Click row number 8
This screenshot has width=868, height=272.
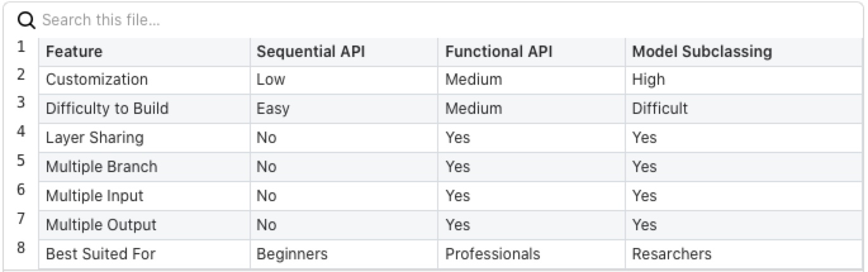(21, 248)
